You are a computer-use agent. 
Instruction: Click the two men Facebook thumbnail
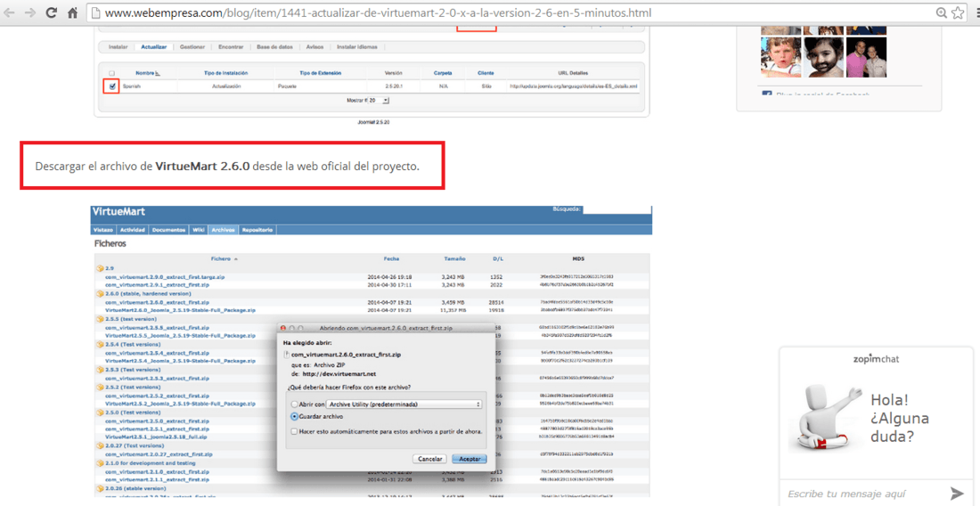click(866, 57)
